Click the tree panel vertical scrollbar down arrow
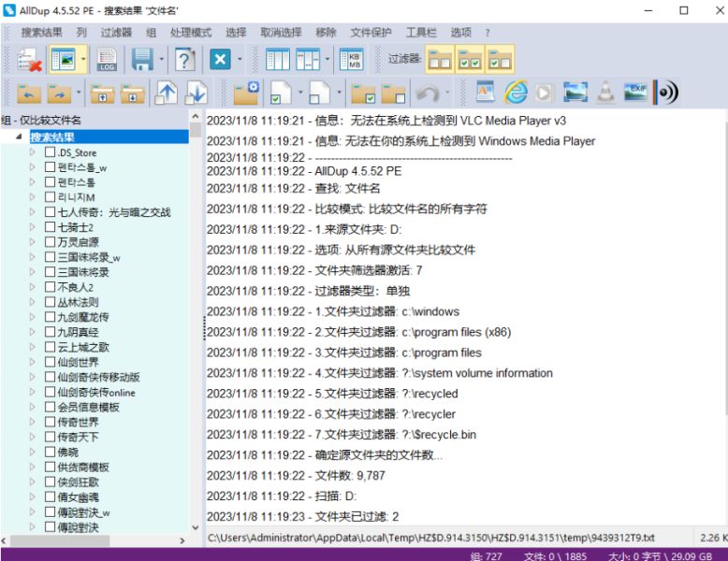The height and width of the screenshot is (561, 728). [x=196, y=528]
